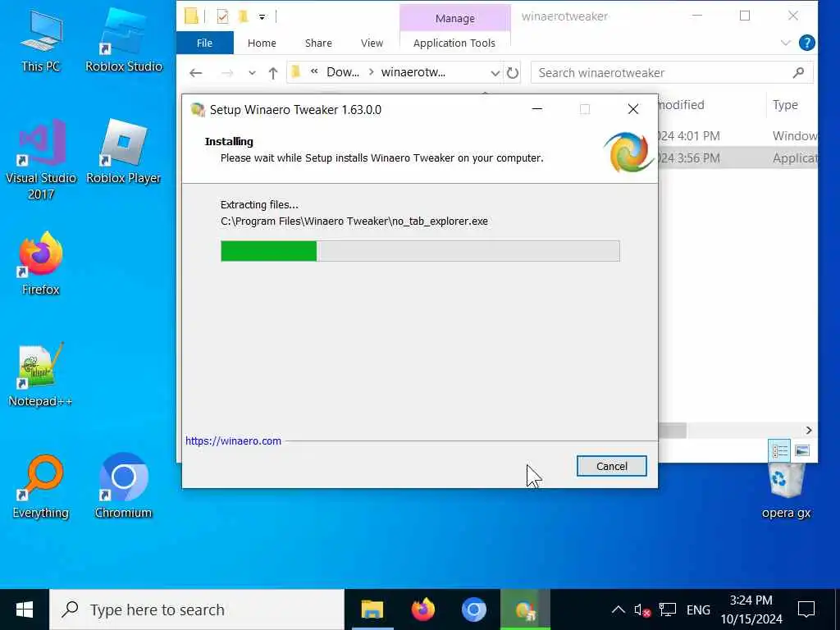Click Explorer horizontal scrollbar right arrow

(x=809, y=430)
